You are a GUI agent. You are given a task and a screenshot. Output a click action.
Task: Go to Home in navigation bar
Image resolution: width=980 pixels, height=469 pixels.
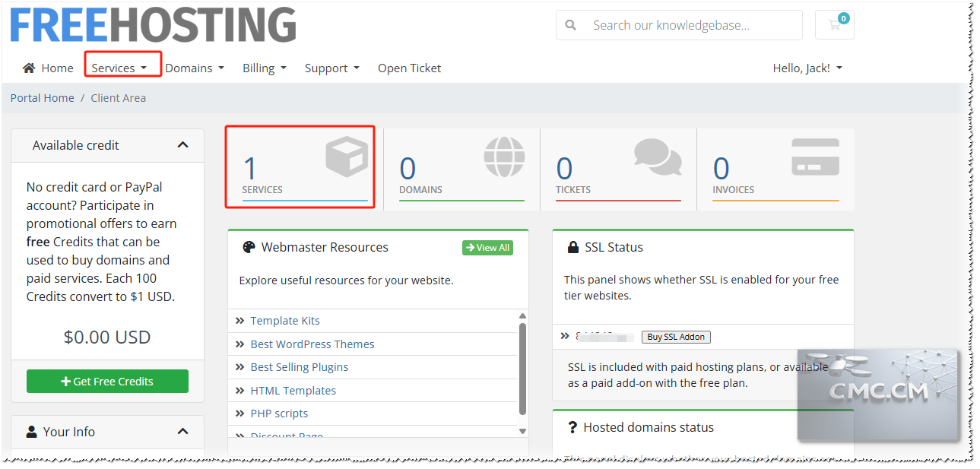[x=48, y=68]
